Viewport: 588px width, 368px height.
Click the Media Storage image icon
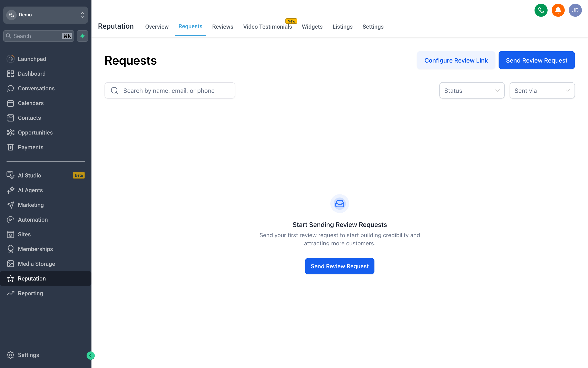coord(10,264)
